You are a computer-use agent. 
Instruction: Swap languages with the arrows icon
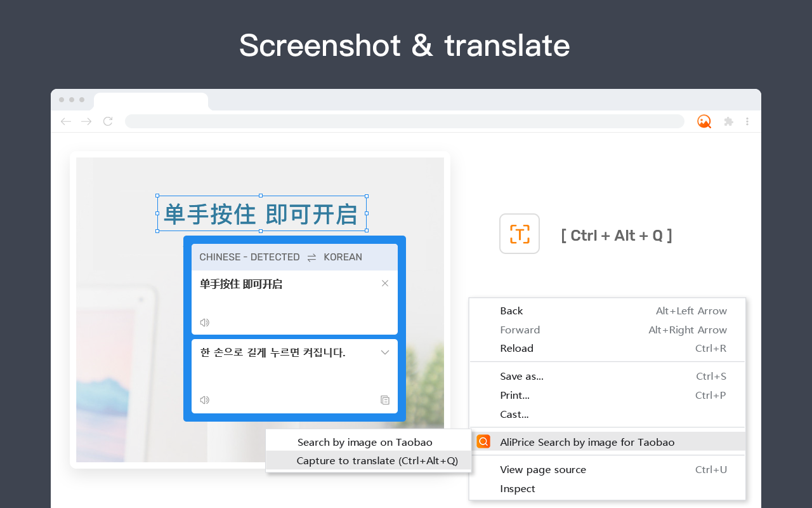[x=311, y=257]
